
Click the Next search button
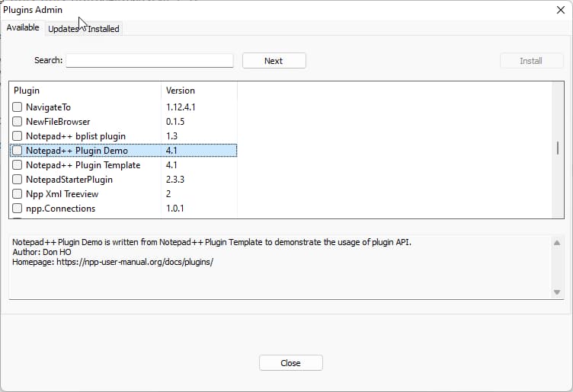click(274, 61)
